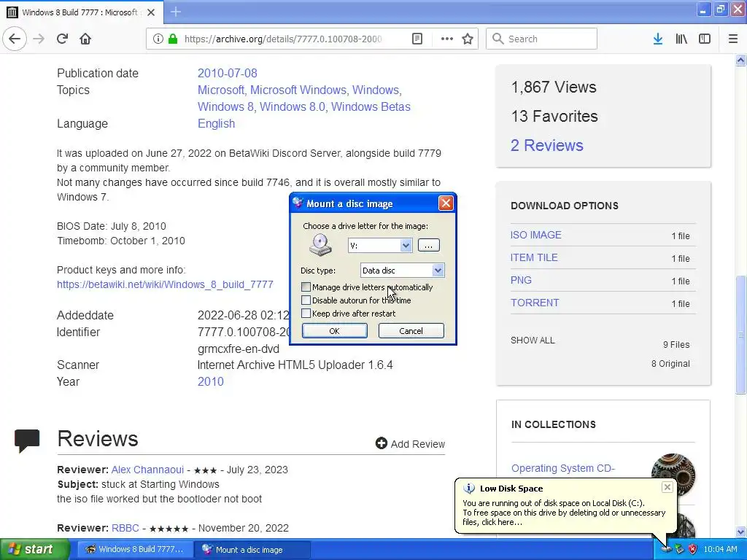
Task: Click the vertical scrollbar thumb
Action: pyautogui.click(x=740, y=335)
